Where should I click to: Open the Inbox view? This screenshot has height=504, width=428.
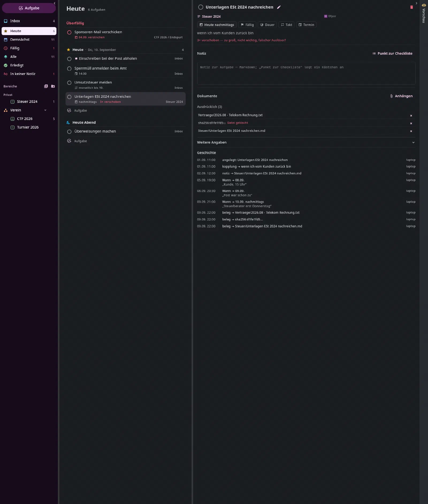click(29, 21)
